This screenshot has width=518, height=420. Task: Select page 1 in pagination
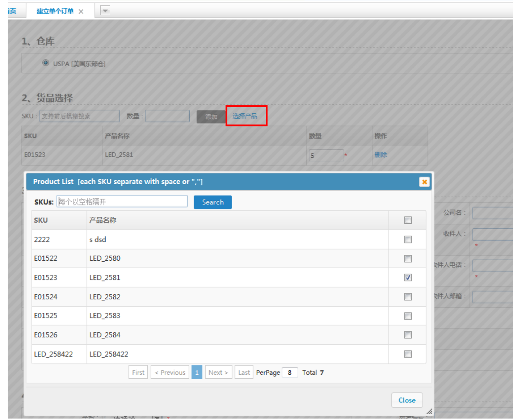[197, 372]
